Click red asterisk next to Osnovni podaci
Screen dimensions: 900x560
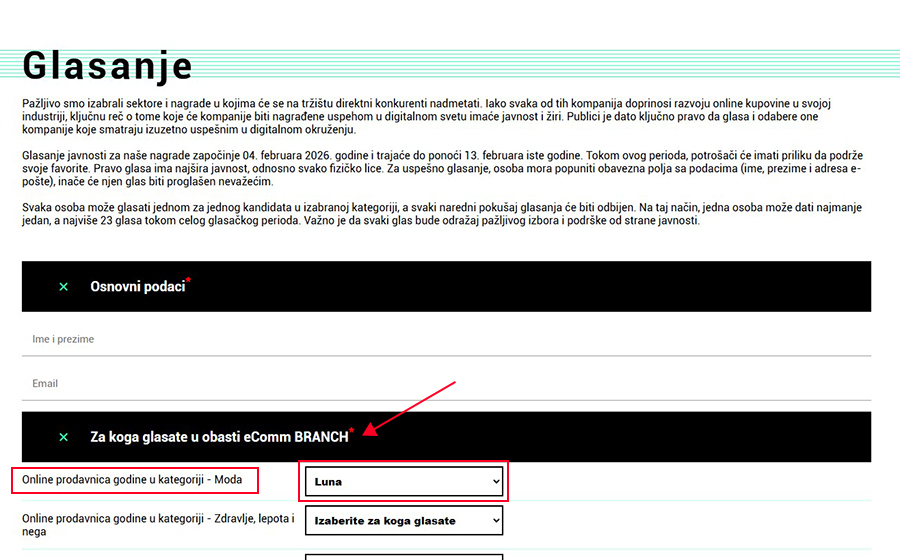click(188, 281)
